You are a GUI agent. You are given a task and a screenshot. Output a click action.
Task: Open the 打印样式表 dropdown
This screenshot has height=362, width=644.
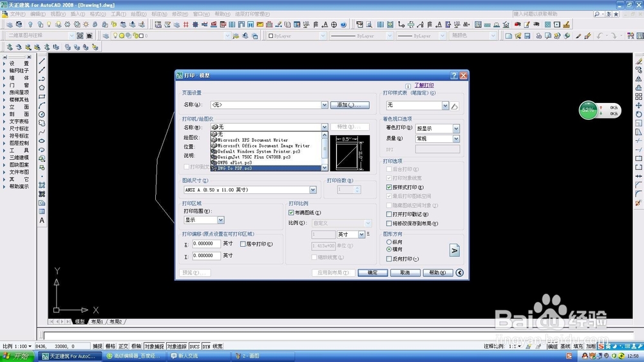(445, 106)
